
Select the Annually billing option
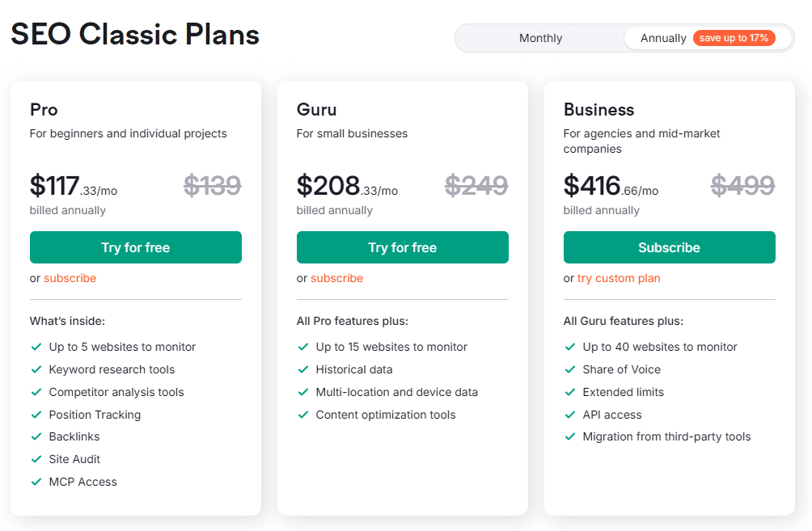tap(663, 37)
